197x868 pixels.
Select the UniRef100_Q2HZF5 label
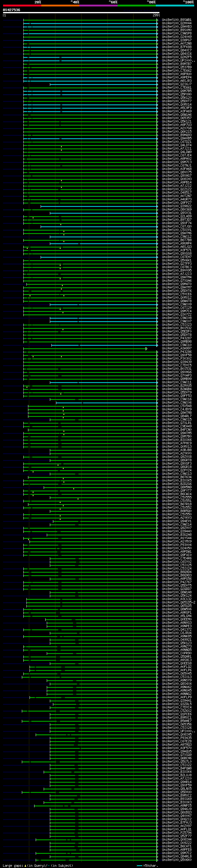176,57
